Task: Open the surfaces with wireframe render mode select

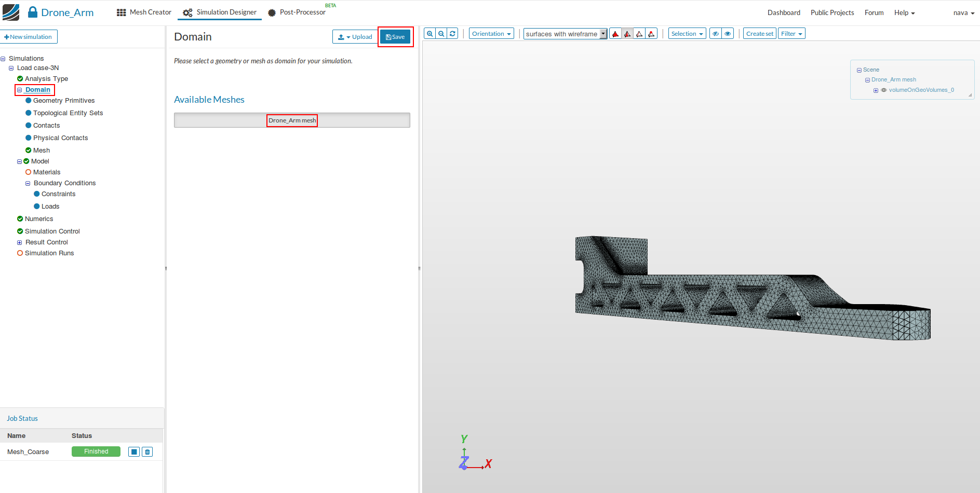Action: [x=566, y=34]
